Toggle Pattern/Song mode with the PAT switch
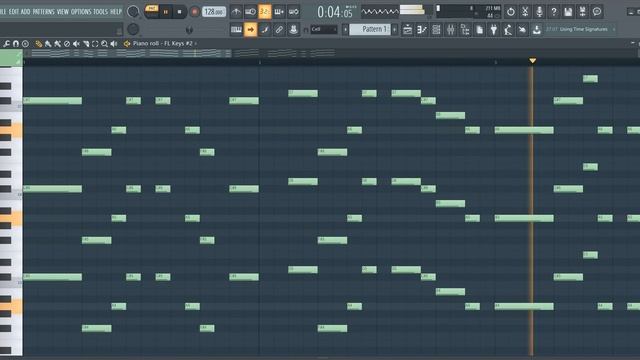 click(151, 8)
